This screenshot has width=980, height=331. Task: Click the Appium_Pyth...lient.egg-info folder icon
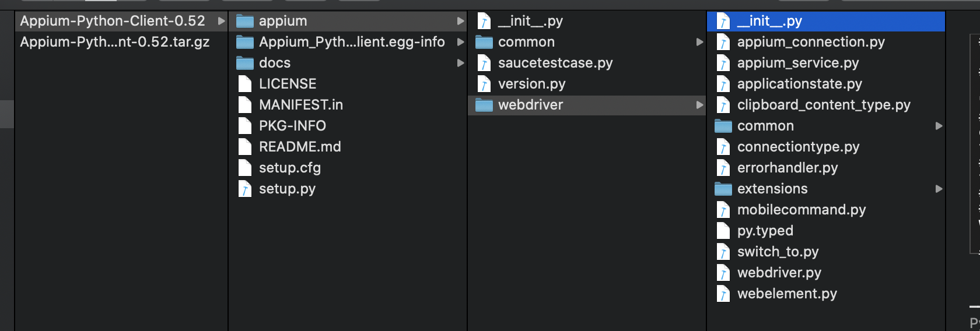tap(244, 43)
